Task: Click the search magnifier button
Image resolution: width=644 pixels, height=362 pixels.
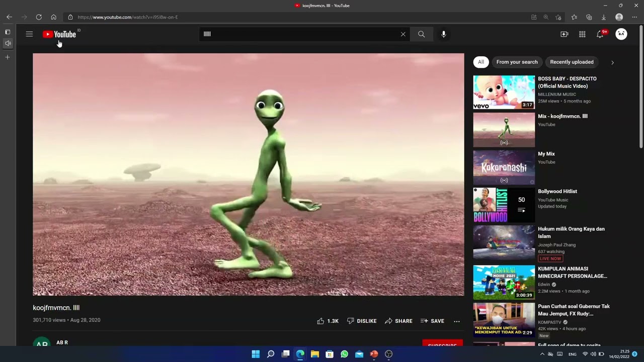Action: pos(421,34)
